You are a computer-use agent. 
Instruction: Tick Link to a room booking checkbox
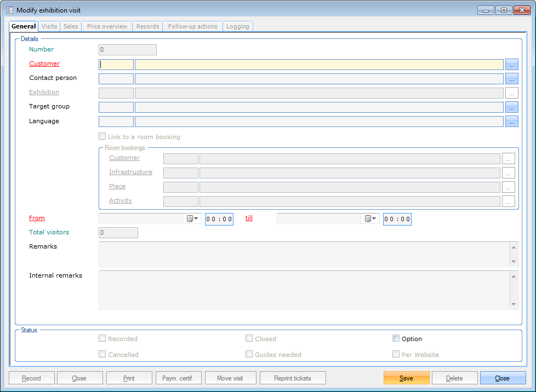point(102,137)
